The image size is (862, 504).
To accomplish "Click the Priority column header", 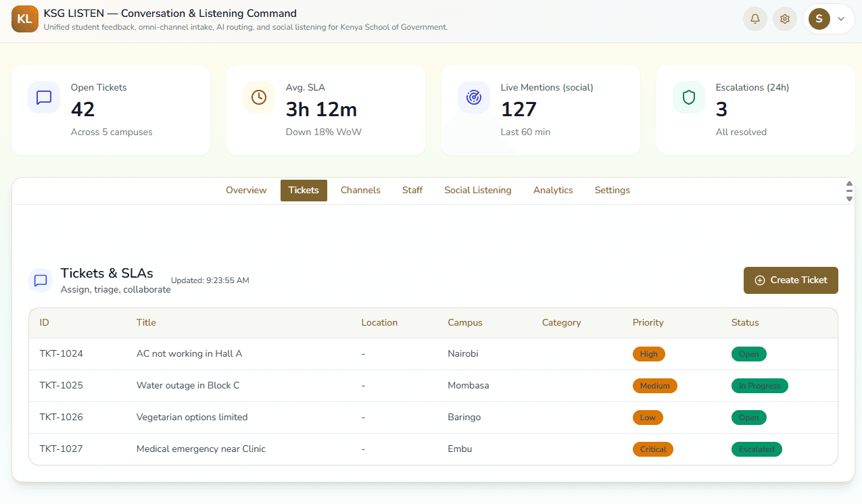I will (x=648, y=323).
